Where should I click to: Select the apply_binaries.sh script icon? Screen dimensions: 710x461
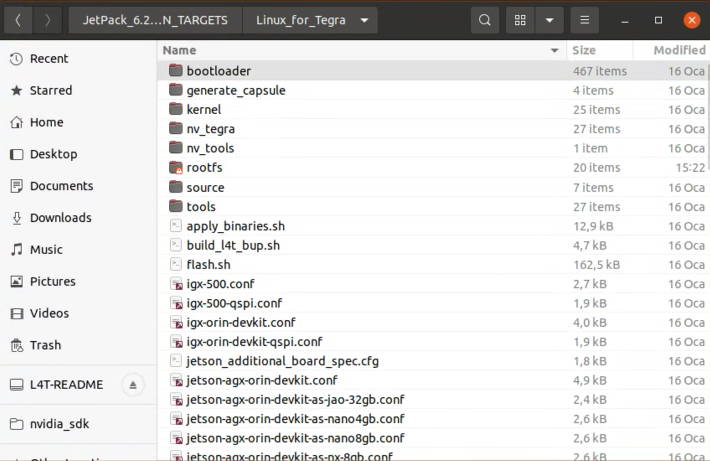pyautogui.click(x=176, y=226)
